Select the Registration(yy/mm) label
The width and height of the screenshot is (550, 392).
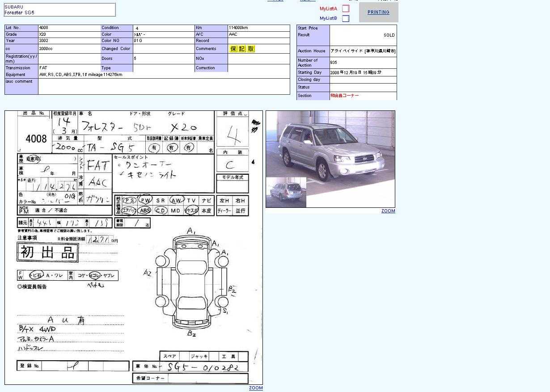coord(21,59)
